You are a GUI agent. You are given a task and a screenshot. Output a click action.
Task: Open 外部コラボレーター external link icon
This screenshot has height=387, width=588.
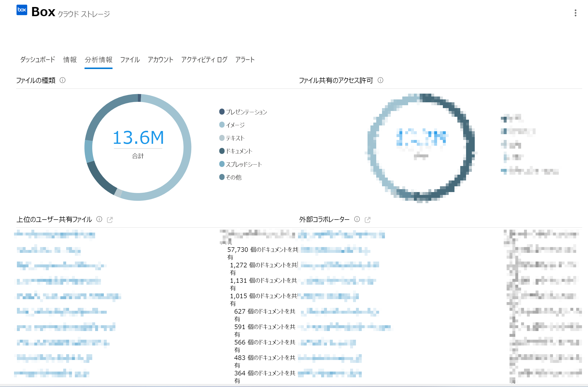click(x=367, y=220)
